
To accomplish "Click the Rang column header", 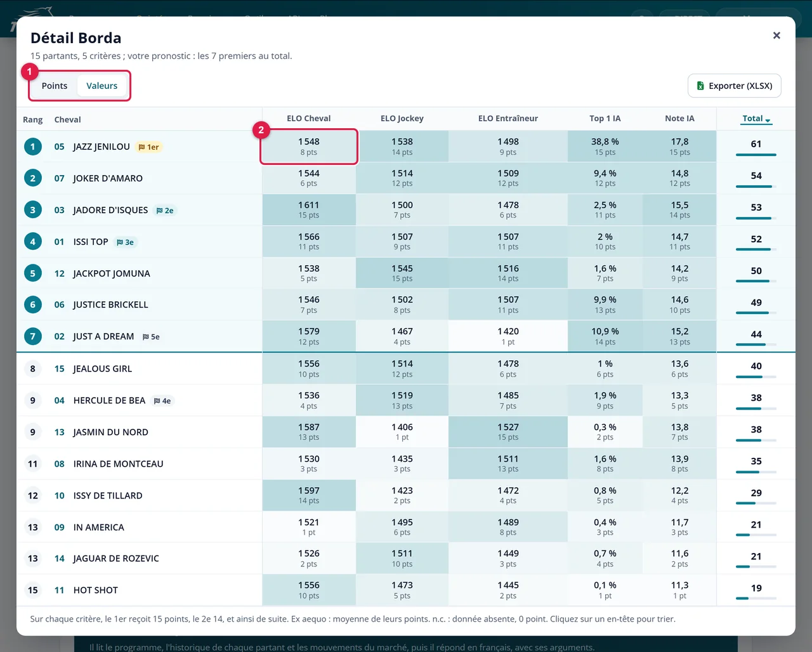I will click(33, 120).
